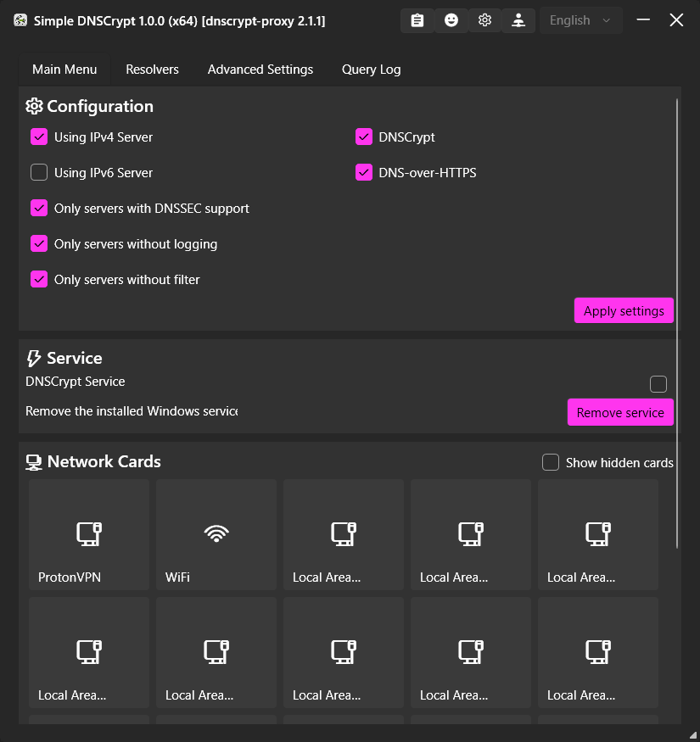Switch to the Main Menu tab
Image resolution: width=700 pixels, height=742 pixels.
click(64, 70)
